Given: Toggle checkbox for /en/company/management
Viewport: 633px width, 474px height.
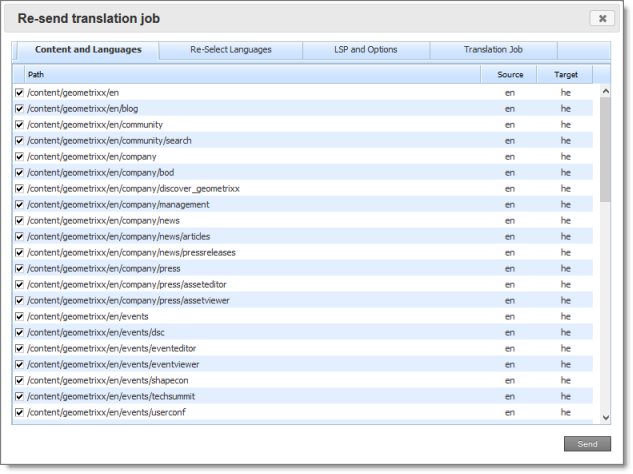Looking at the screenshot, I should click(x=19, y=204).
